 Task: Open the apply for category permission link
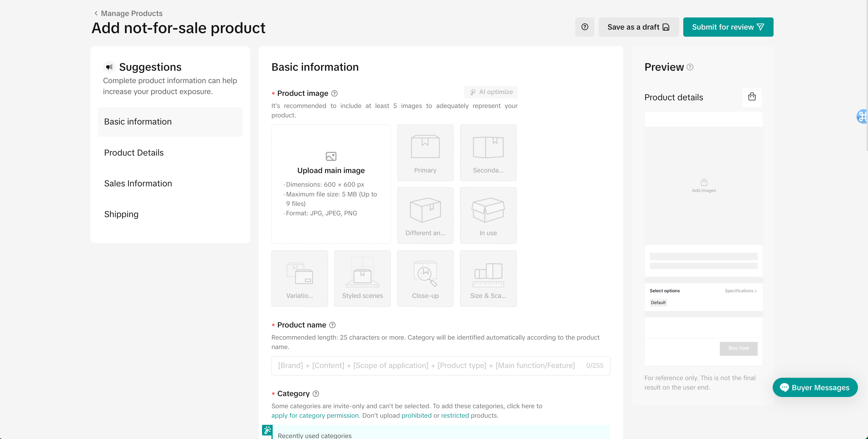315,415
